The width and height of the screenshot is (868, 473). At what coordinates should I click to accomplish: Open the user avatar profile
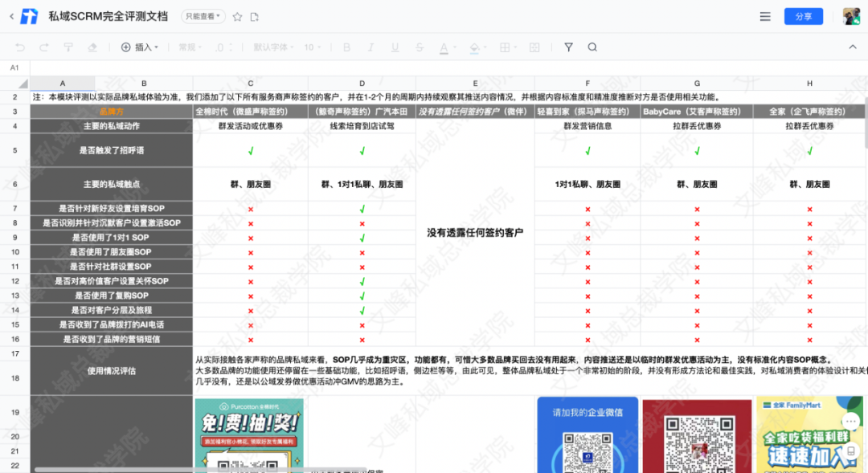point(851,16)
